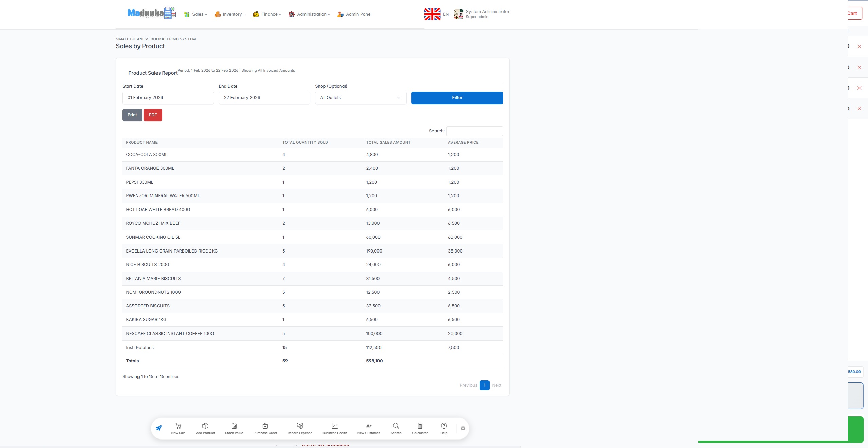
Task: Click the Filter button
Action: click(457, 98)
